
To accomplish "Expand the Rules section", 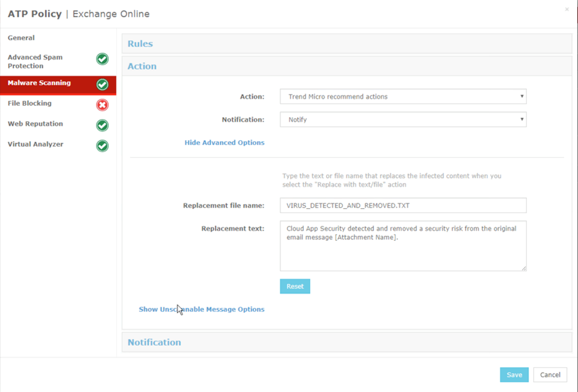I will (140, 44).
